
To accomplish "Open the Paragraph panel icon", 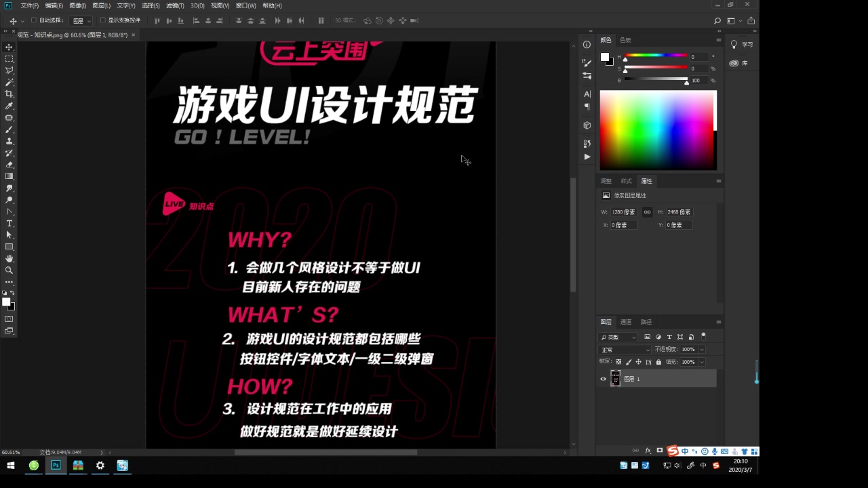I will click(x=587, y=106).
